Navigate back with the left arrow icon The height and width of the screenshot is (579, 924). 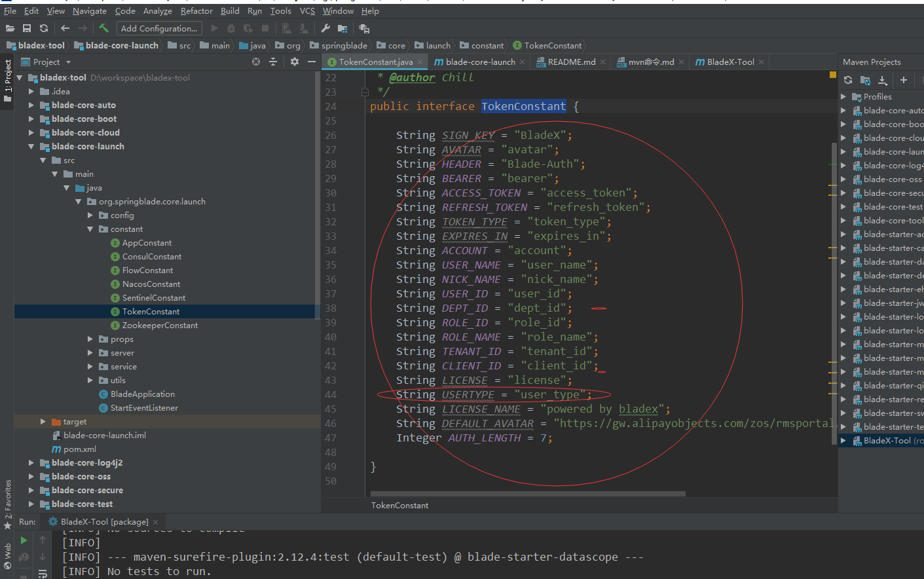65,28
